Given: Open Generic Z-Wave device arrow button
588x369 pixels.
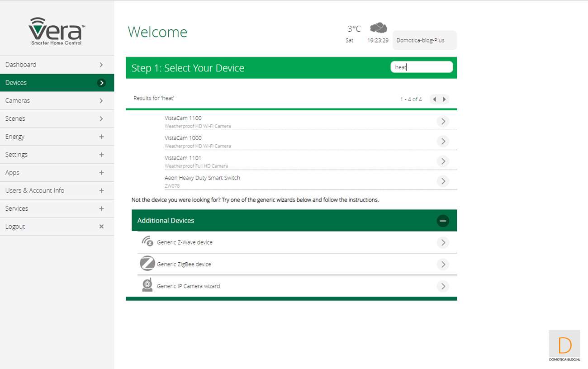Looking at the screenshot, I should [x=443, y=242].
